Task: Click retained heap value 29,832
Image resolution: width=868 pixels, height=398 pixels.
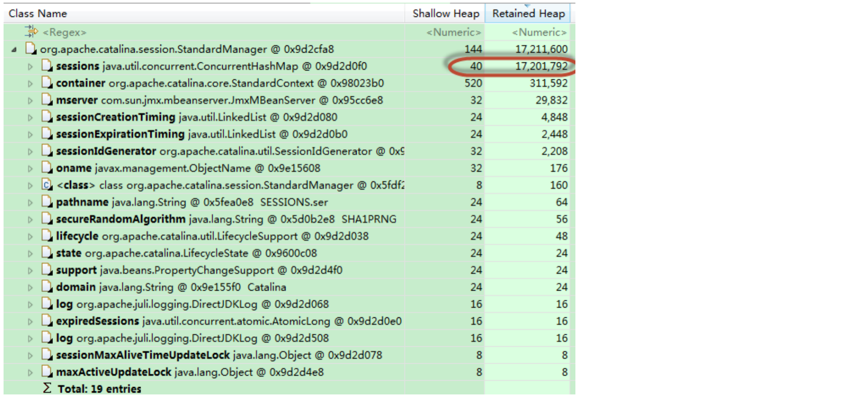Action: 551,100
